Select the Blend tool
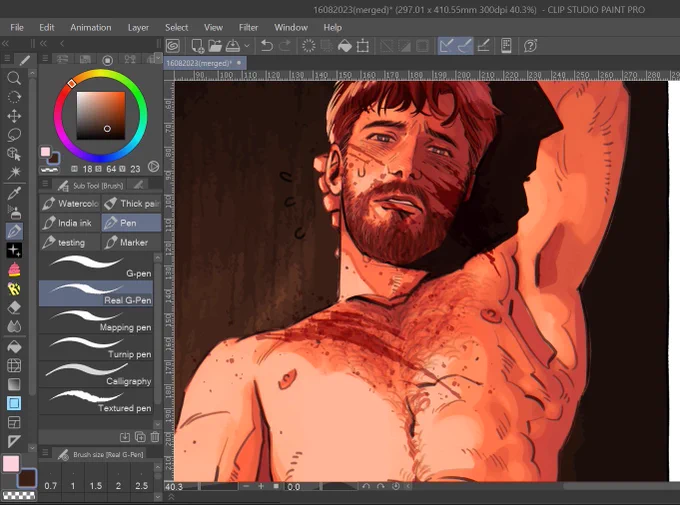The height and width of the screenshot is (505, 680). tap(14, 327)
